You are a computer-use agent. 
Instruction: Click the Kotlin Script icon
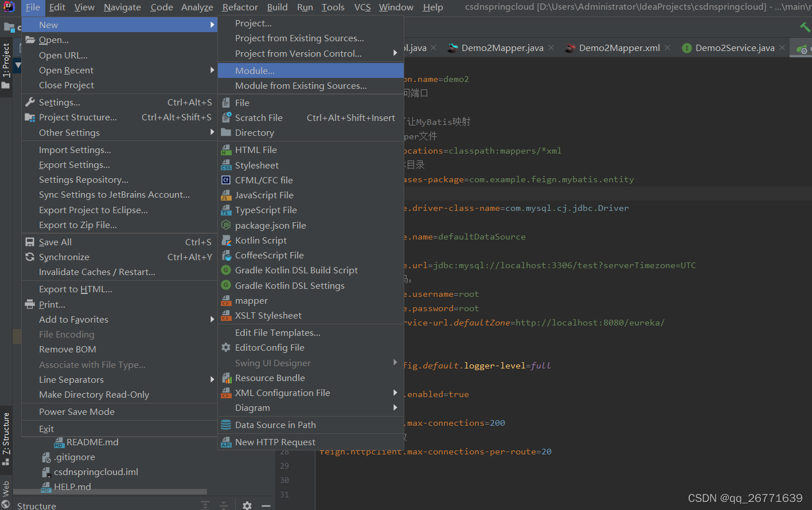(x=226, y=240)
